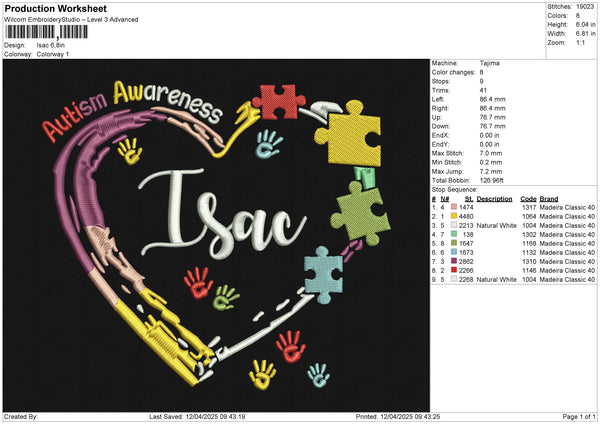The image size is (600, 424).
Task: Click the "Stop Sequence:" heading
Action: click(x=455, y=190)
